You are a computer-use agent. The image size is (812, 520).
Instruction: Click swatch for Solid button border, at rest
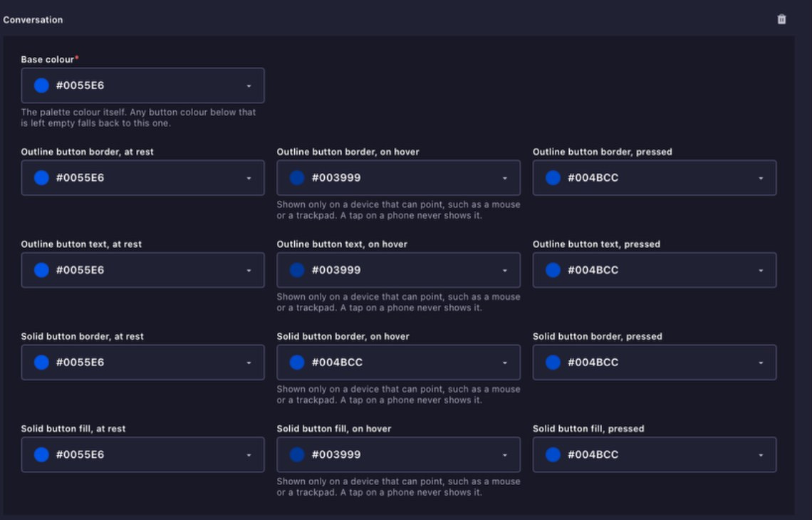click(x=41, y=362)
